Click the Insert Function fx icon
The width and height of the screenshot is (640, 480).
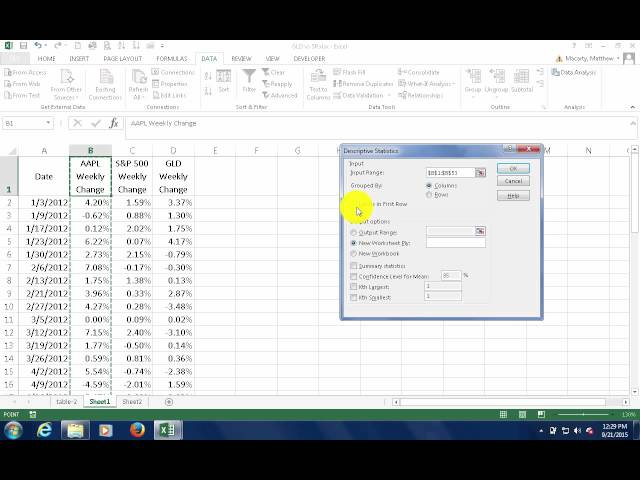114,123
